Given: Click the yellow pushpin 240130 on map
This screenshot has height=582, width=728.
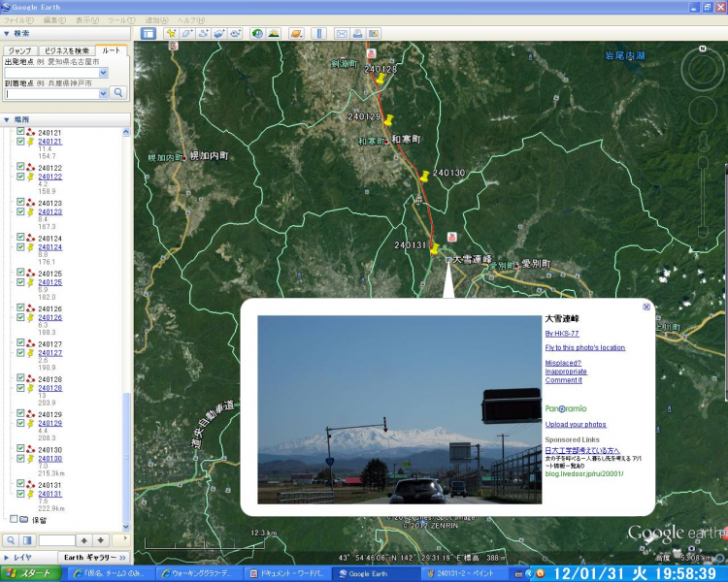Looking at the screenshot, I should (424, 177).
